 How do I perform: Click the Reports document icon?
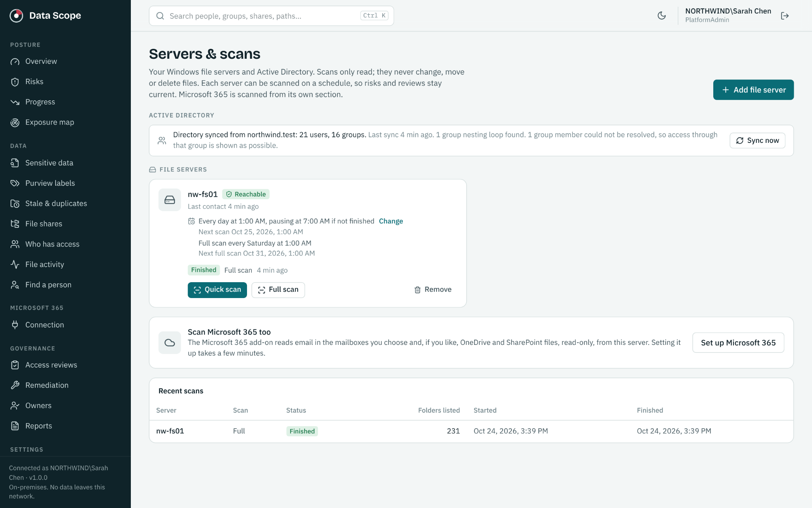click(15, 426)
